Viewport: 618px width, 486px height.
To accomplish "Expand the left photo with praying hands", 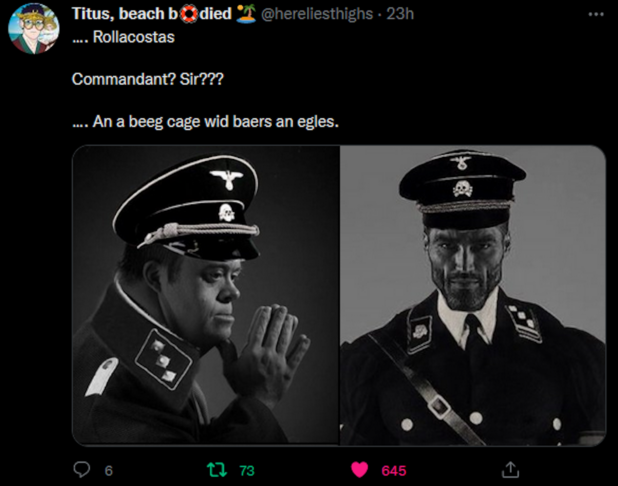I will pos(206,295).
